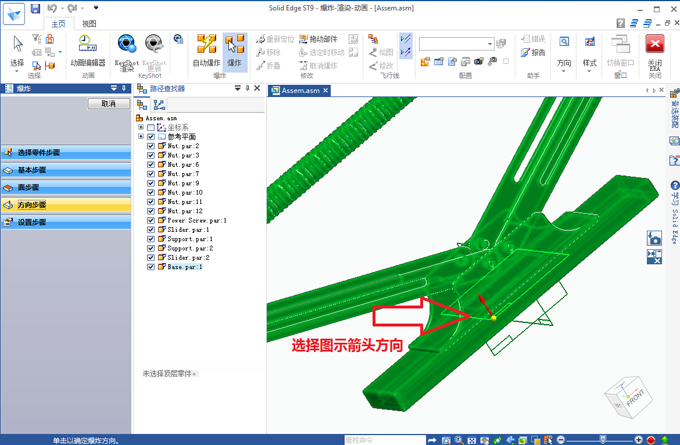Select the 爆炸 (Explode) tool
Screen dimensions: 680x445
tap(235, 48)
